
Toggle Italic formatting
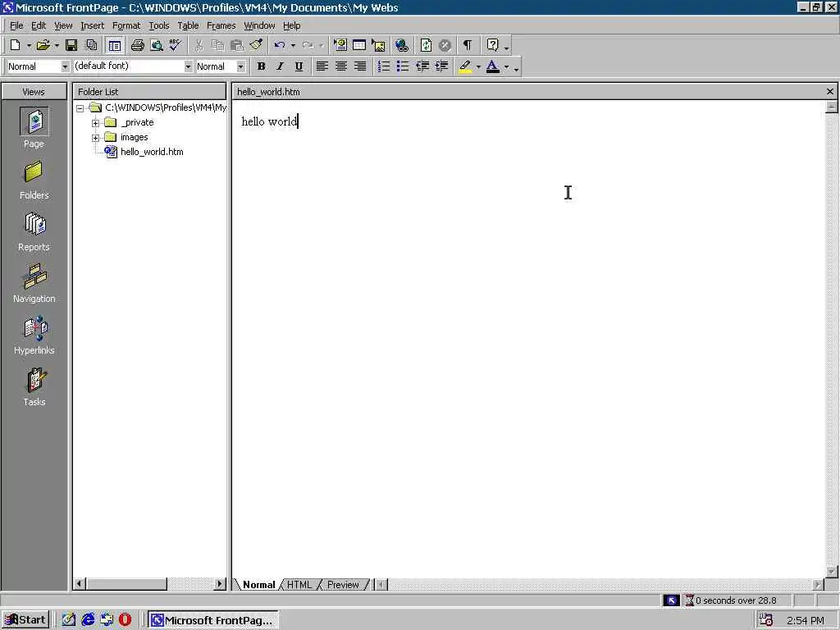[x=280, y=66]
